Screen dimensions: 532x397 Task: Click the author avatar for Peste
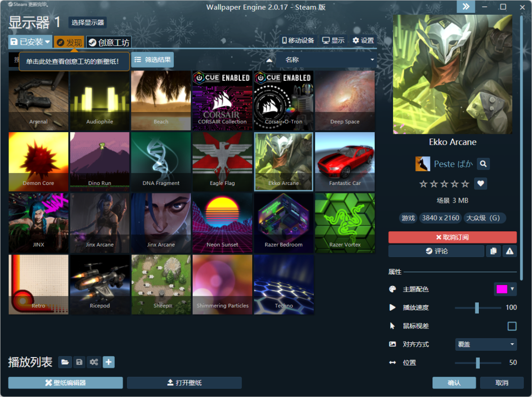tap(423, 164)
